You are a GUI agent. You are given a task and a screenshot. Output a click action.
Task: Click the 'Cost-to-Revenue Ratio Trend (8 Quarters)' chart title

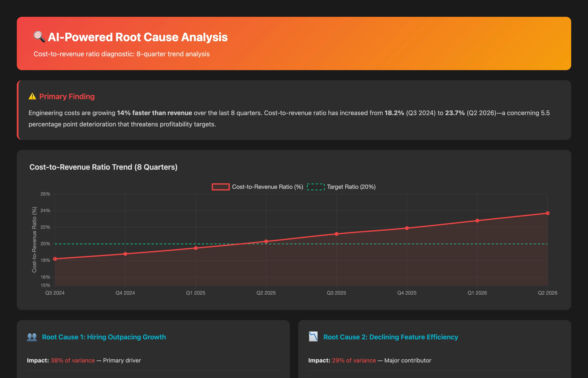pos(103,167)
